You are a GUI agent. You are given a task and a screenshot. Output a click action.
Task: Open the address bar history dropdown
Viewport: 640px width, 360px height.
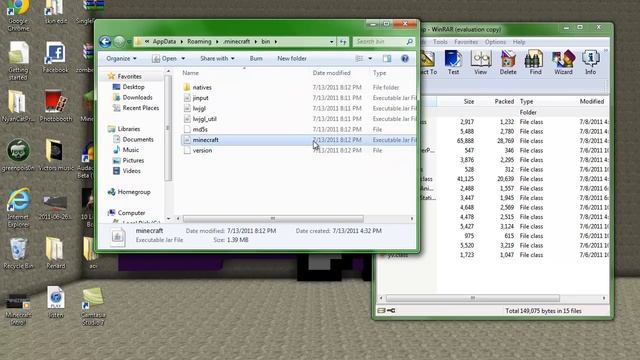(331, 42)
